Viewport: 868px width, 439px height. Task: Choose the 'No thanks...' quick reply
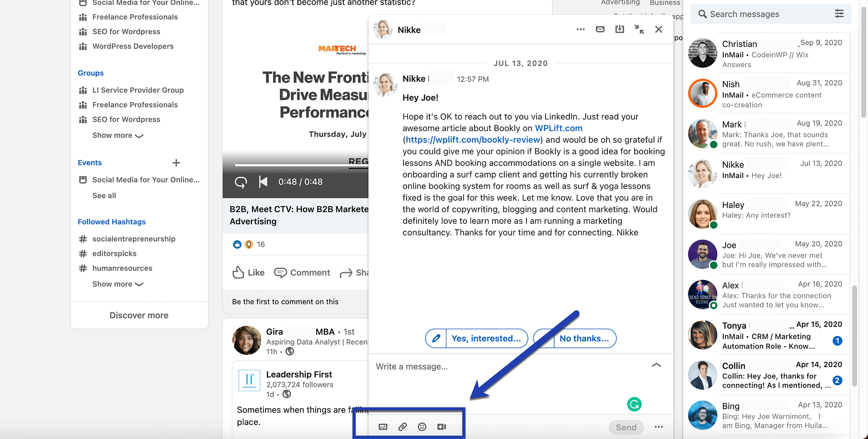584,339
